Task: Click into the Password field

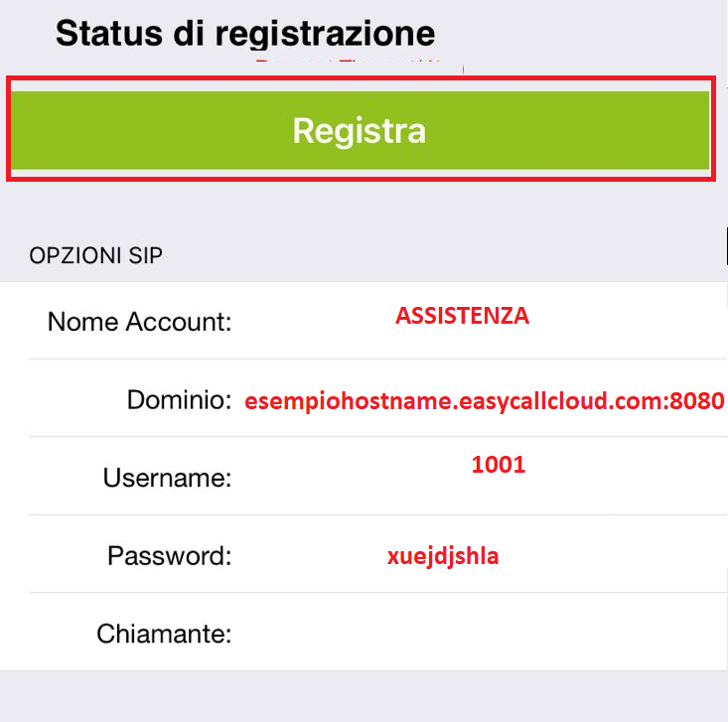Action: 477,555
